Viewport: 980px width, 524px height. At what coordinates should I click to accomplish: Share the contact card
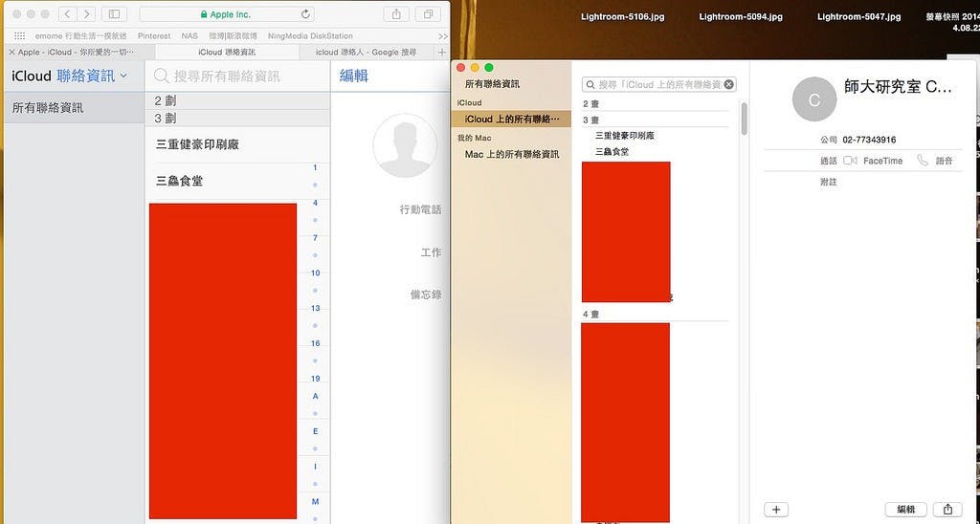click(x=947, y=510)
